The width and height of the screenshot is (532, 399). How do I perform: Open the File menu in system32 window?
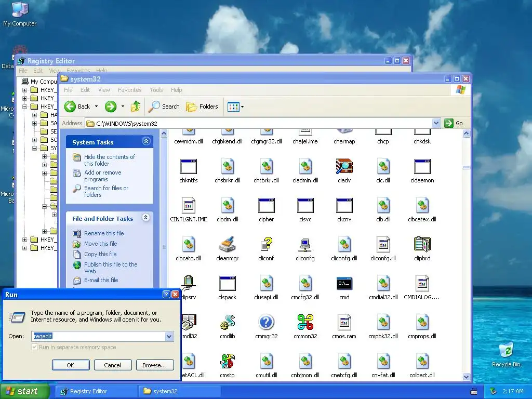pos(68,90)
